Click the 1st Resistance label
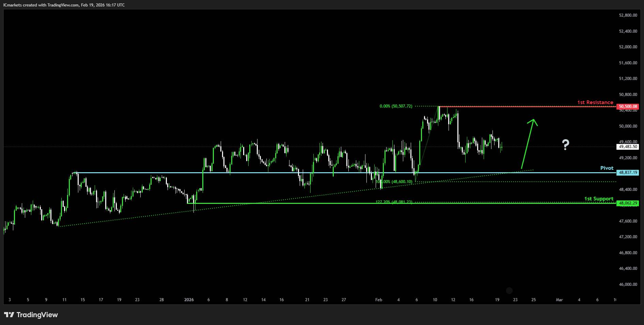 (595, 102)
